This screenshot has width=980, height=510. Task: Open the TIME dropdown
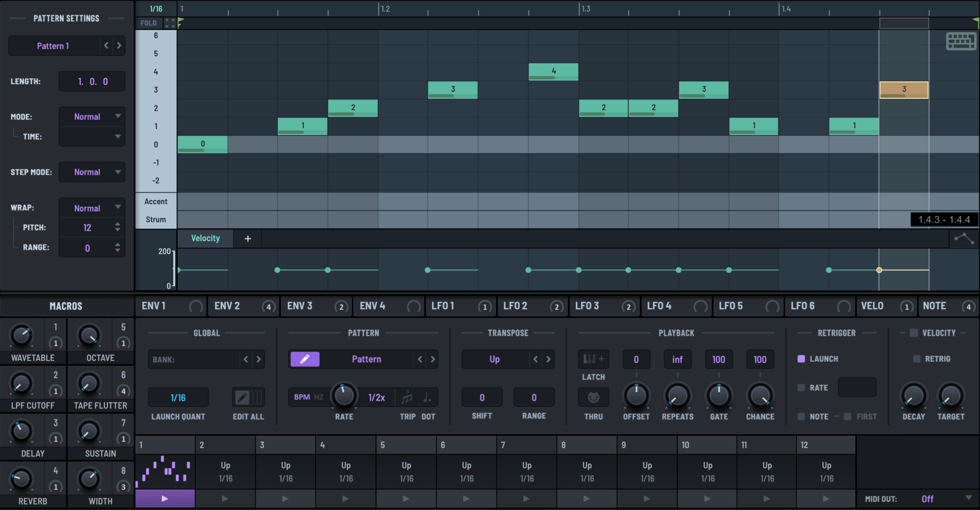pyautogui.click(x=92, y=137)
